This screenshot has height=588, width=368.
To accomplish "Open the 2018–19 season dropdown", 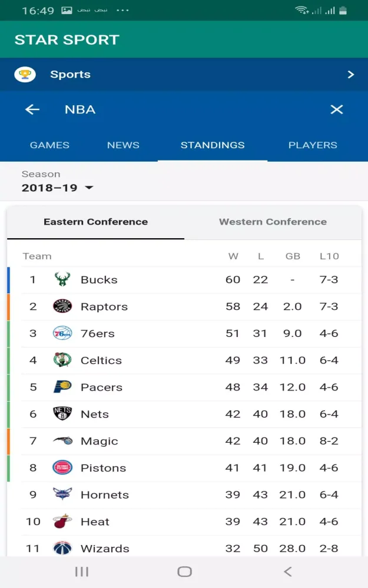I will coord(58,188).
